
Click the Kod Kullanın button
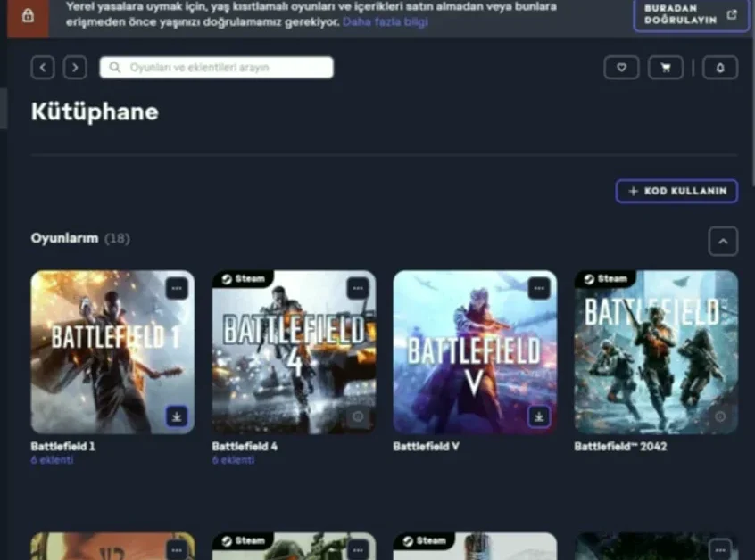click(676, 191)
